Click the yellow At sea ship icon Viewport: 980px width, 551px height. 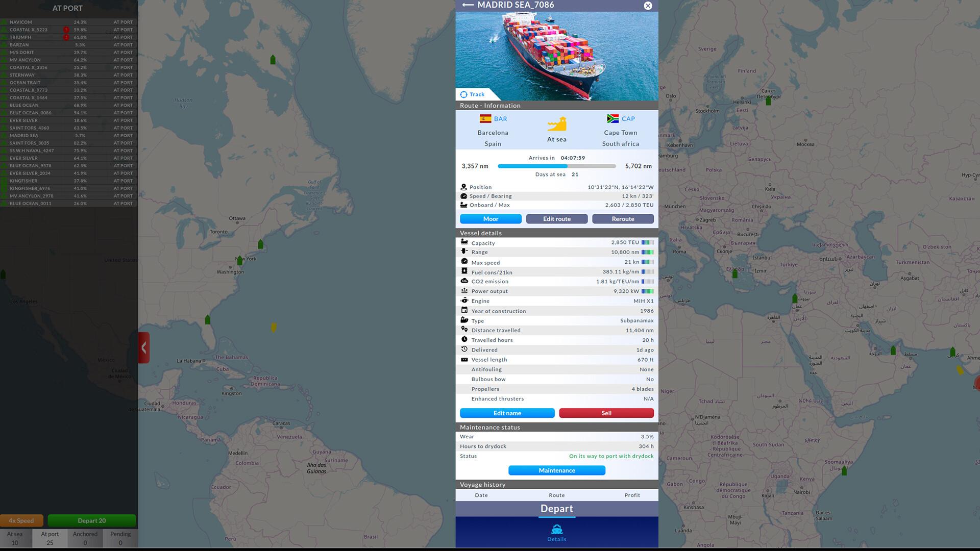(x=557, y=124)
